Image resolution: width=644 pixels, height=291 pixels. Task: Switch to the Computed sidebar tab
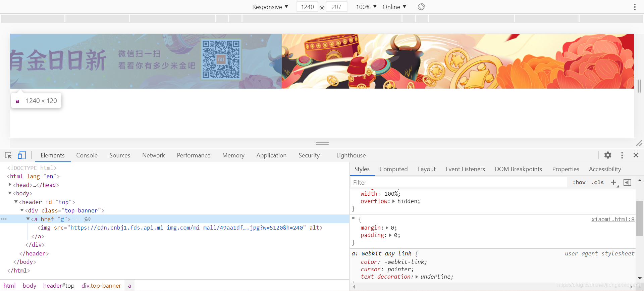[x=393, y=169]
